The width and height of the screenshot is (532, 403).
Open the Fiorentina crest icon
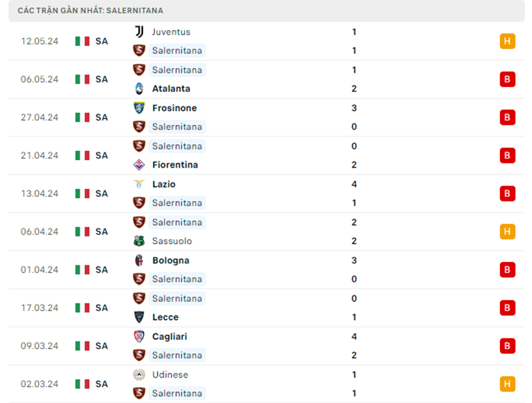tap(140, 164)
